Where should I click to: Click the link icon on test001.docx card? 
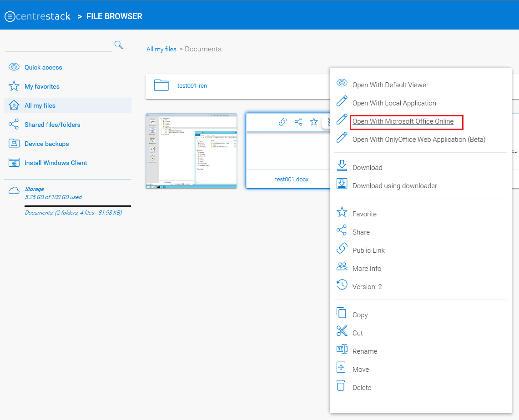point(282,122)
